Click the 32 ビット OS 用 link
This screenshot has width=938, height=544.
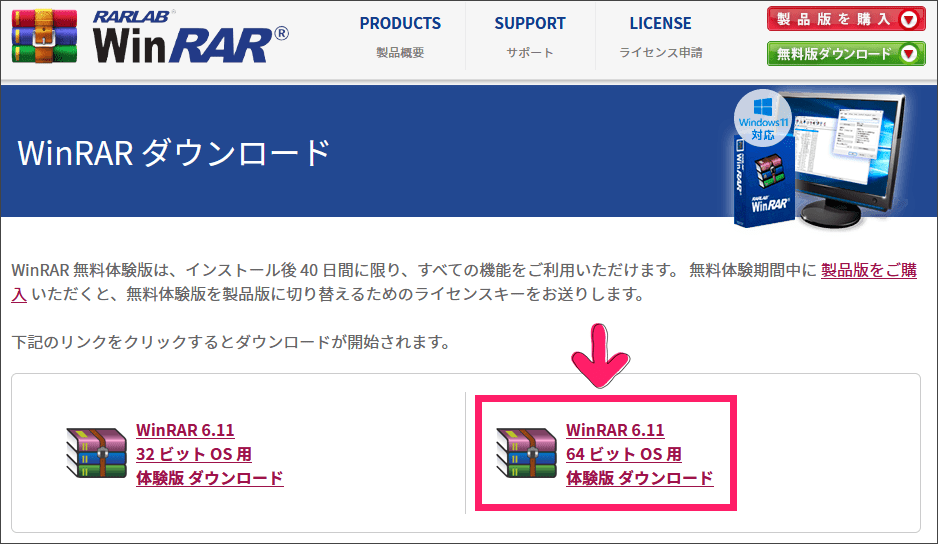point(194,454)
